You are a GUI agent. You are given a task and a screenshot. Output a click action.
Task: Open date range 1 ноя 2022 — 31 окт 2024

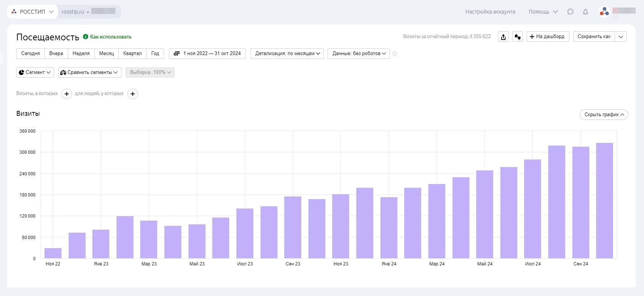pyautogui.click(x=207, y=54)
